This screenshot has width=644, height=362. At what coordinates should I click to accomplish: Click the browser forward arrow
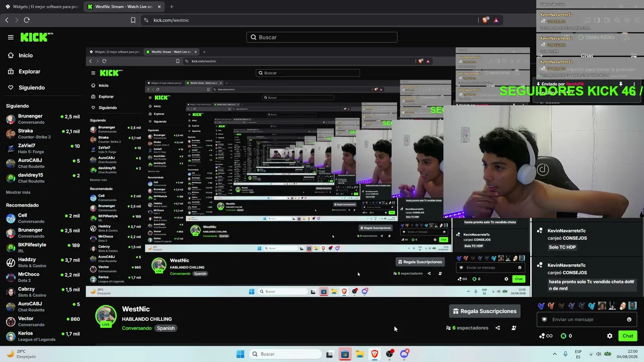16,20
